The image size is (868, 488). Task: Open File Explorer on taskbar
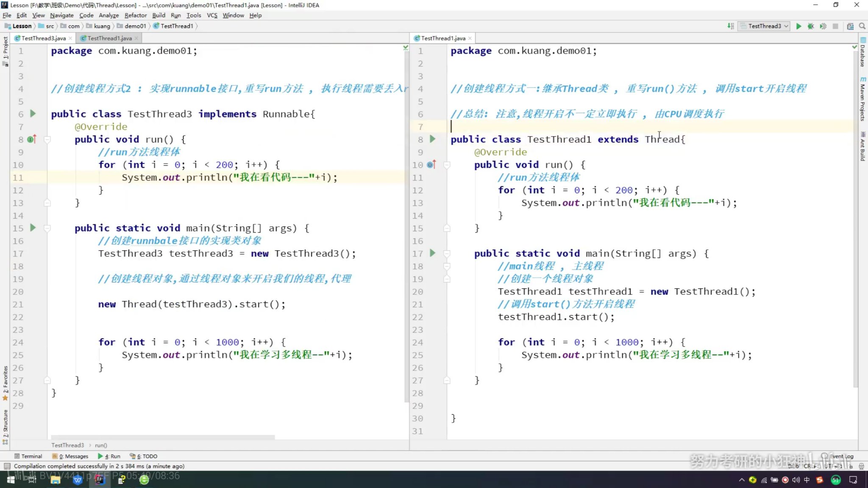coord(56,480)
